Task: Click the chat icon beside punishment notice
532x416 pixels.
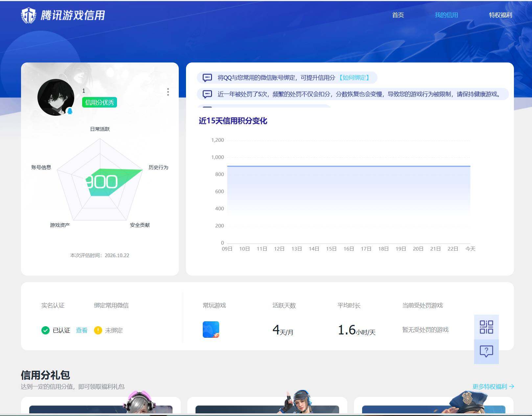Action: [x=207, y=94]
